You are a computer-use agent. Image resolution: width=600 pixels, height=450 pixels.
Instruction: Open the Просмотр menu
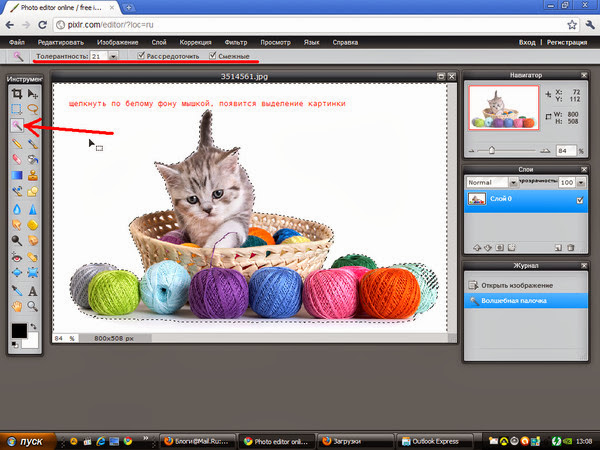[276, 42]
